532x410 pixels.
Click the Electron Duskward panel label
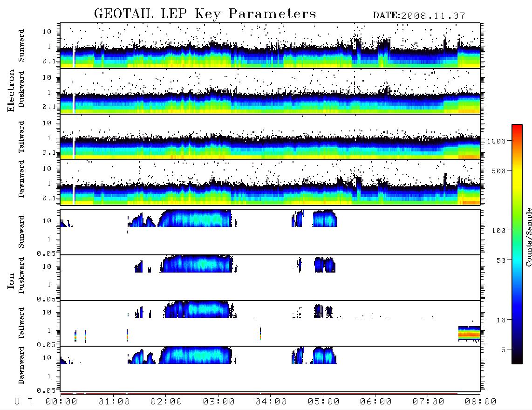coord(21,89)
